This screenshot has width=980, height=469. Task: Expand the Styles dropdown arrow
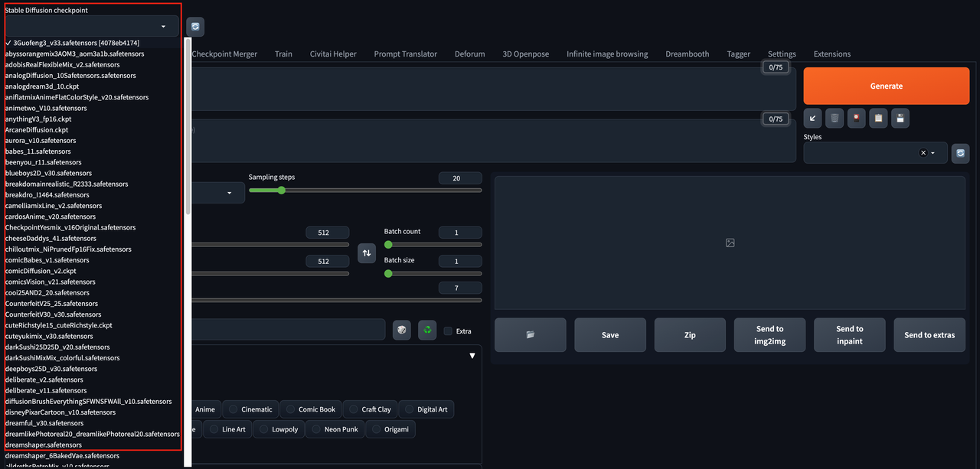click(933, 153)
